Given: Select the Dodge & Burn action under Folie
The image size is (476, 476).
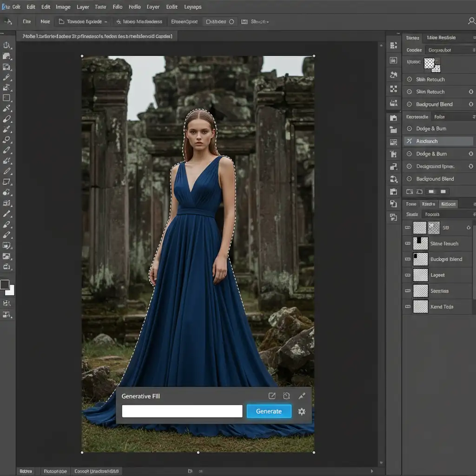Looking at the screenshot, I should click(x=431, y=129).
